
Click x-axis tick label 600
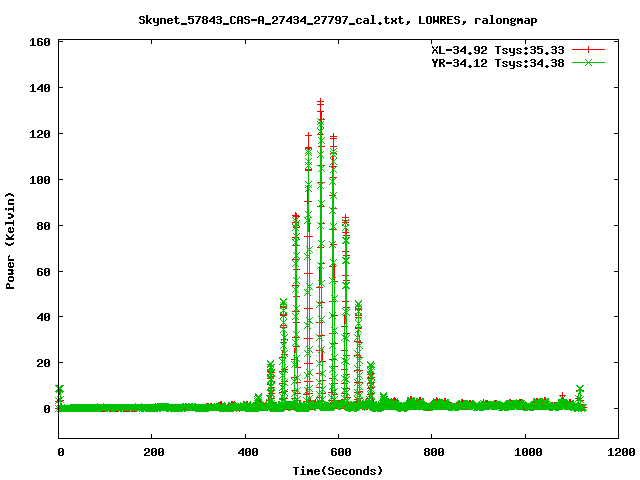341,452
